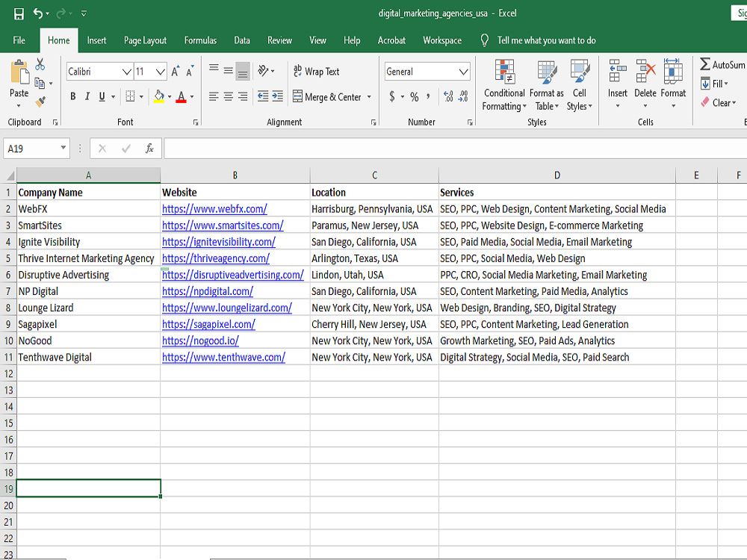The height and width of the screenshot is (560, 747).
Task: Select cell containing Disruptive Advertising
Action: pos(89,275)
